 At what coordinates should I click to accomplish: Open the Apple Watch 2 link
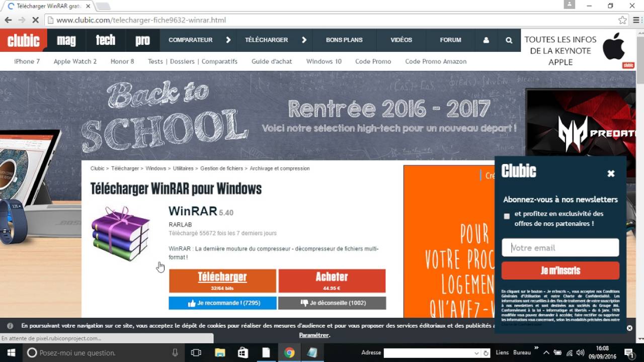[x=75, y=61]
